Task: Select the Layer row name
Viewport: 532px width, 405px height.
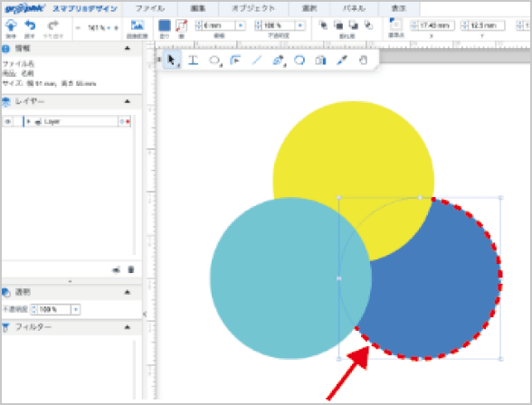Action: (x=52, y=121)
